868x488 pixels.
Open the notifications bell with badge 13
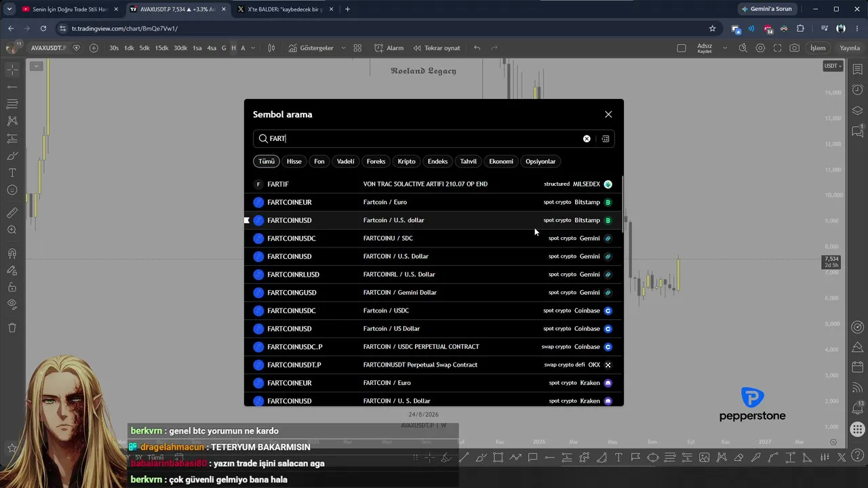click(x=857, y=409)
